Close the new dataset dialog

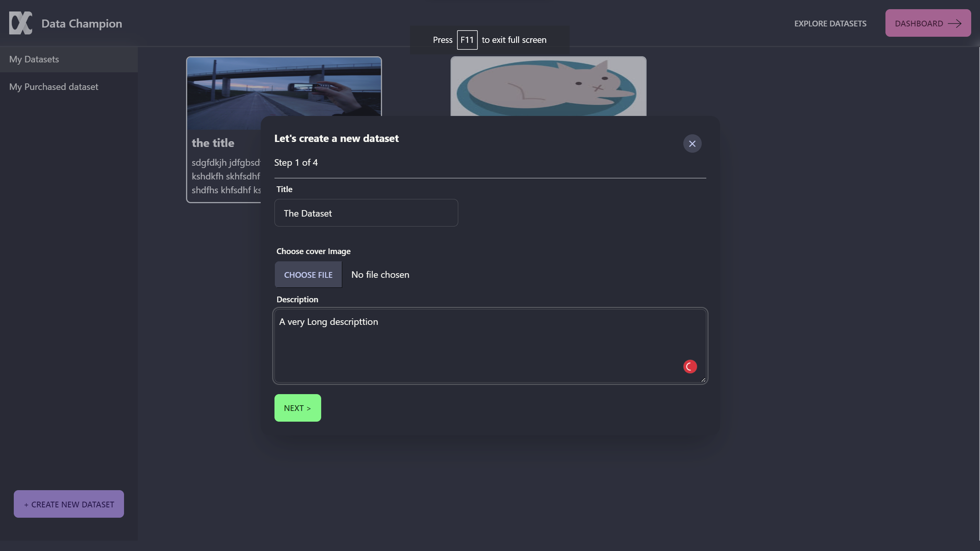coord(692,143)
